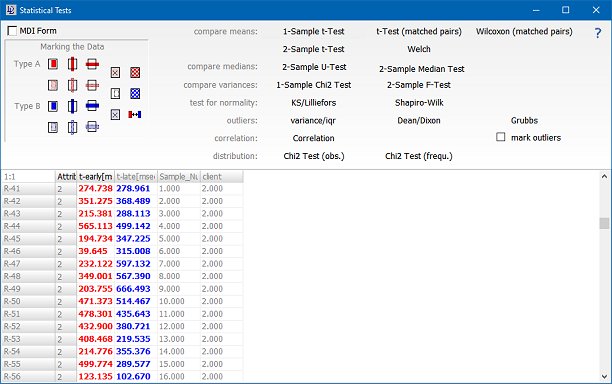Select the t-early column header
This screenshot has height=384, width=612.
pos(96,177)
